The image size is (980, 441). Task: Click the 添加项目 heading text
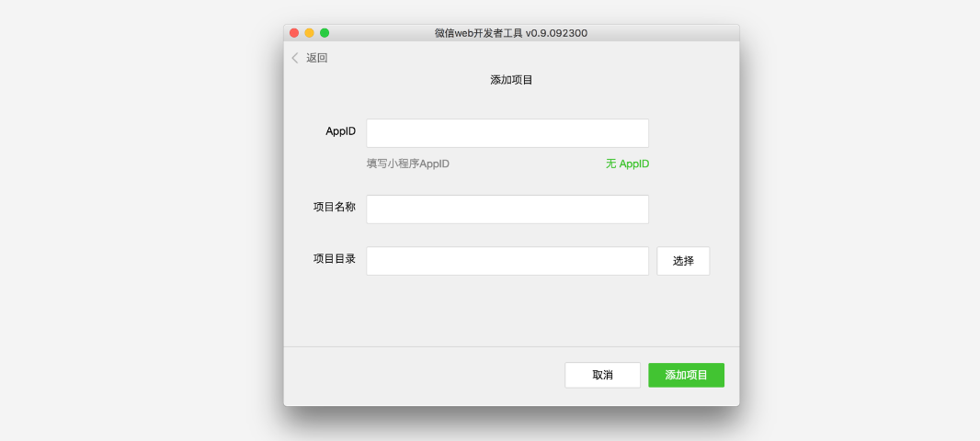pyautogui.click(x=511, y=80)
